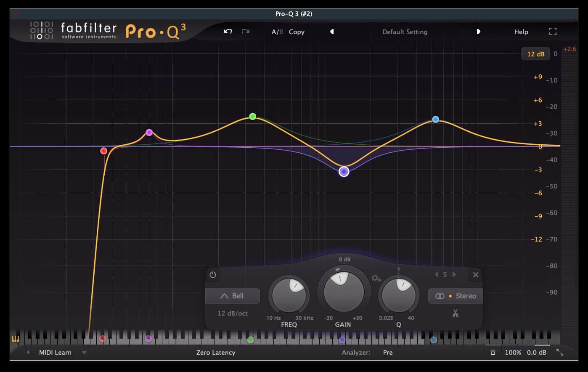Click the piano keyboard display toggle icon bottom left
The width and height of the screenshot is (588, 372).
coord(15,340)
